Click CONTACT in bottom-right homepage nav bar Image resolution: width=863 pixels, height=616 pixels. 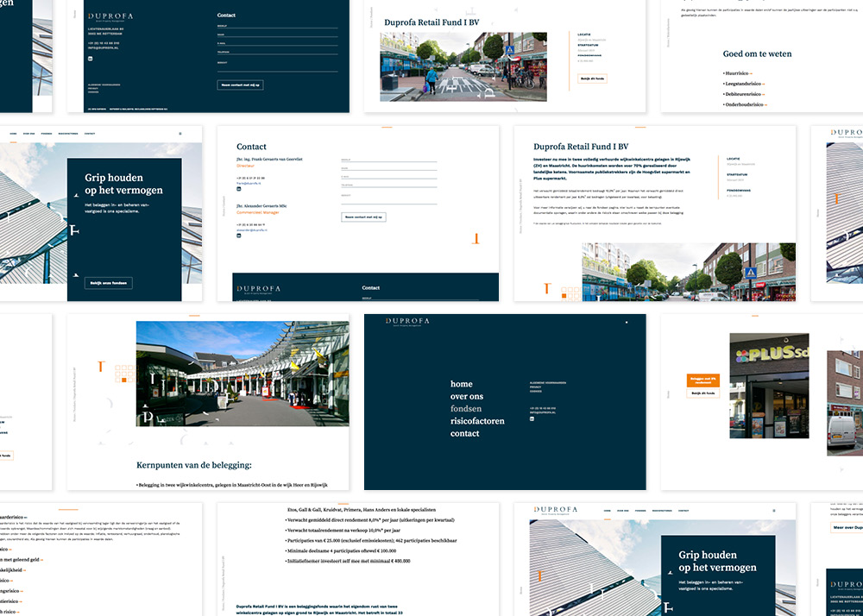(683, 511)
